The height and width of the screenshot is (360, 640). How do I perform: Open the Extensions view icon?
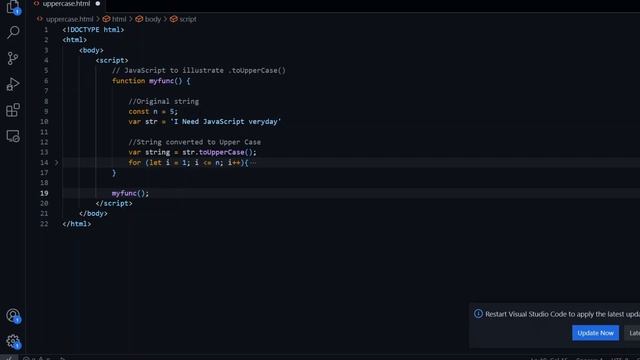point(13,110)
